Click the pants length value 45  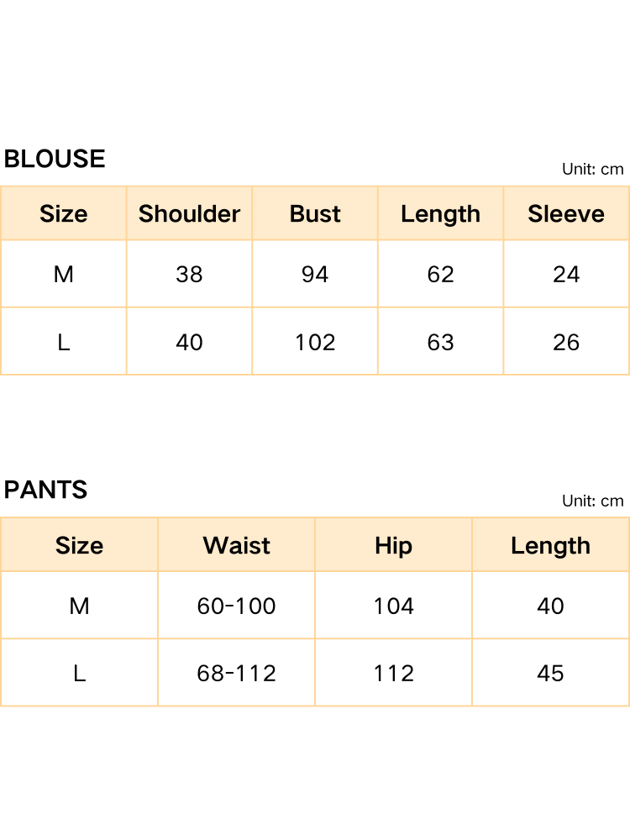(550, 674)
